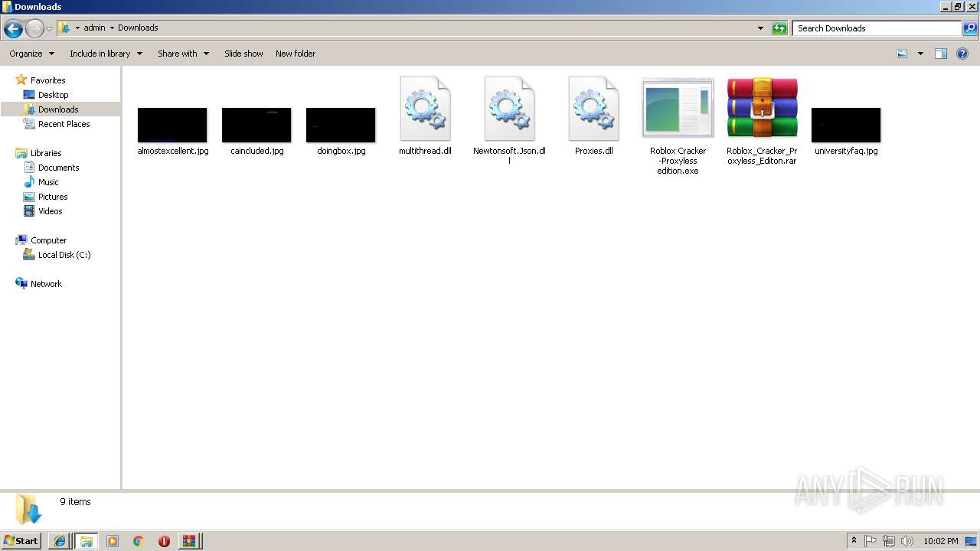980x551 pixels.
Task: Open WinRAR from the taskbar
Action: 189,541
